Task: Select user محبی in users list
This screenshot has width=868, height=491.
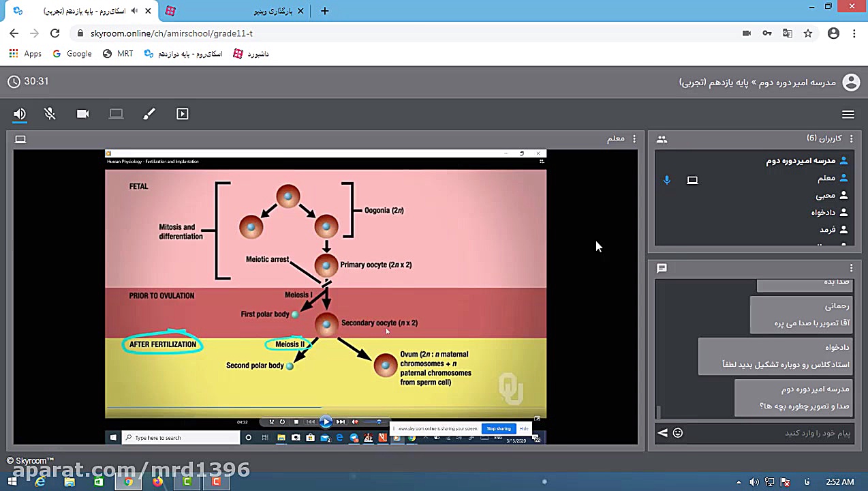Action: [754, 195]
